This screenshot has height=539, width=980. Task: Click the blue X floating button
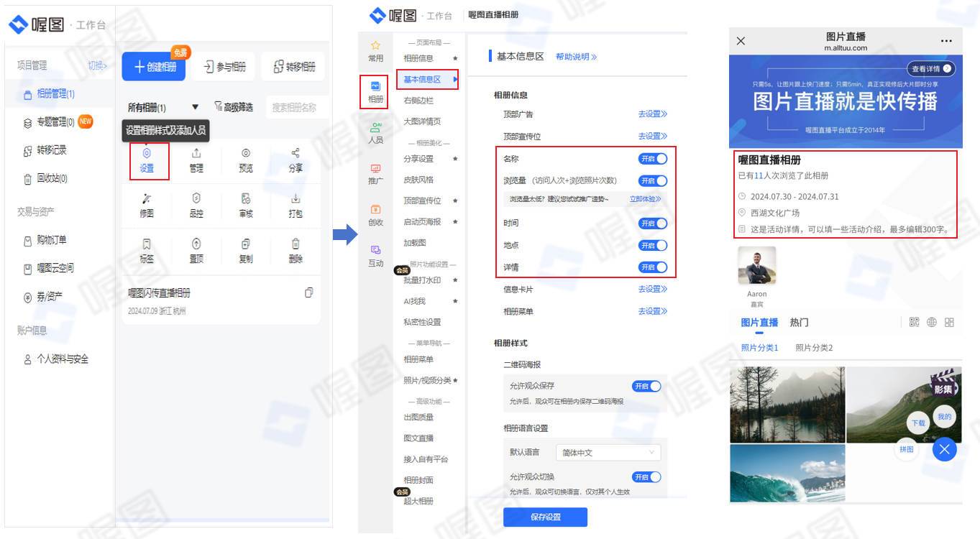945,449
